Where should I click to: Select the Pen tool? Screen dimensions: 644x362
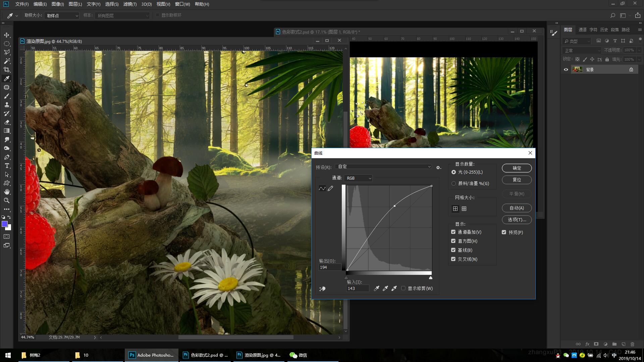(x=7, y=157)
